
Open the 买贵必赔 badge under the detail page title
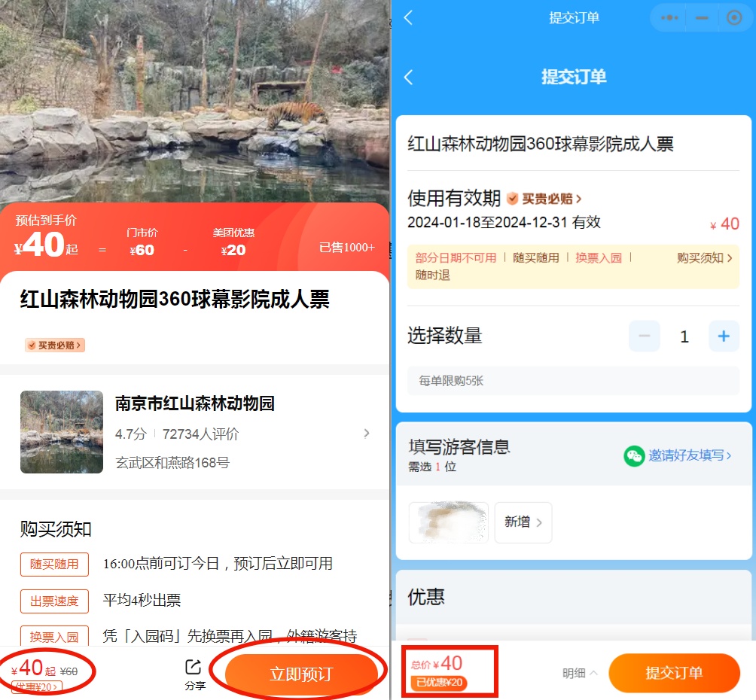click(x=55, y=345)
